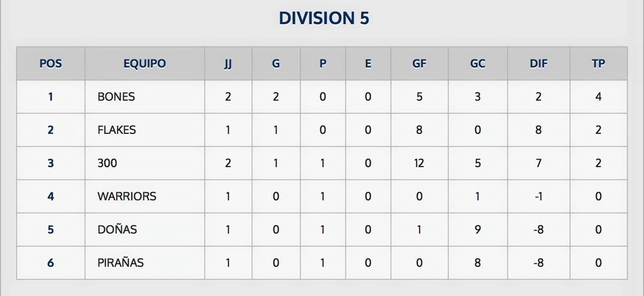Select position number 6 cell
This screenshot has width=644, height=296.
click(51, 263)
